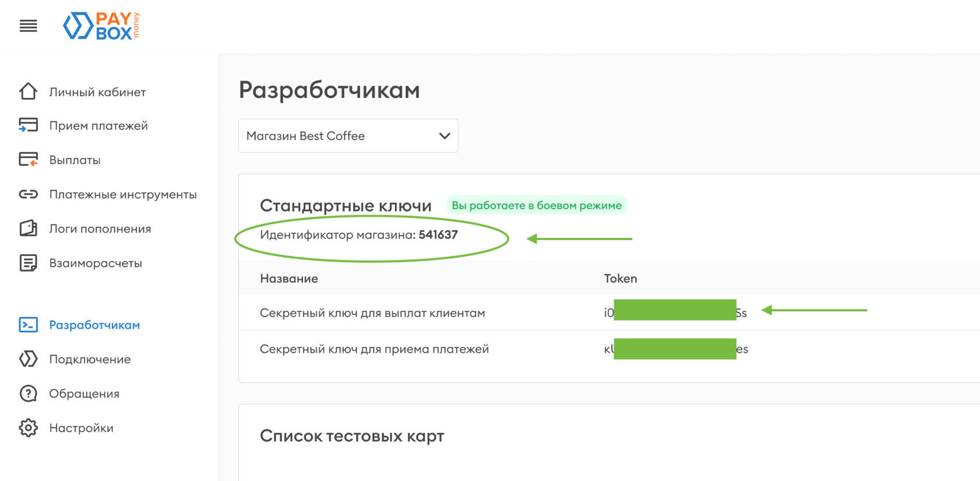
Task: Click the Прием платежей card icon
Action: 28,125
